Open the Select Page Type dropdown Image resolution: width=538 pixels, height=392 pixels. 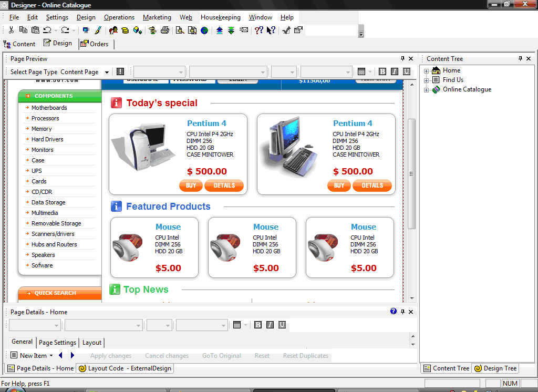click(x=107, y=72)
